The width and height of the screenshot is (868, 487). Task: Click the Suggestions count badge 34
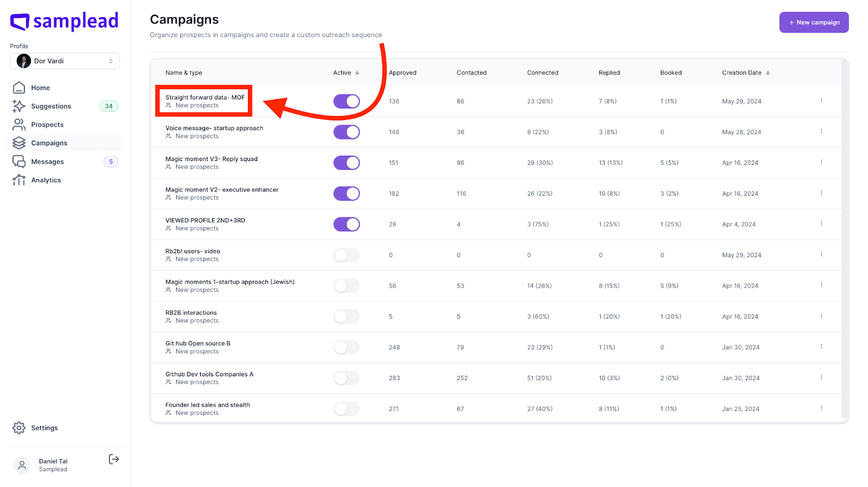[109, 106]
